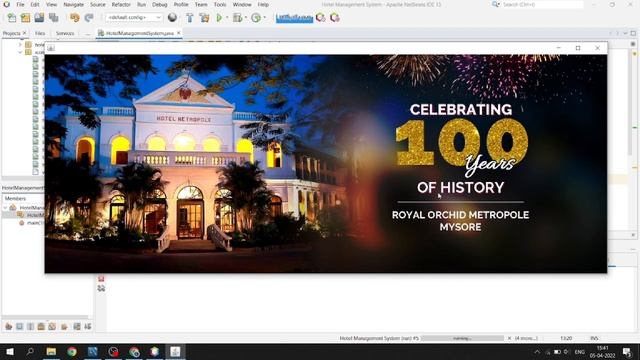The image size is (640, 360).
Task: Close the Projects tab
Action: [x=24, y=33]
